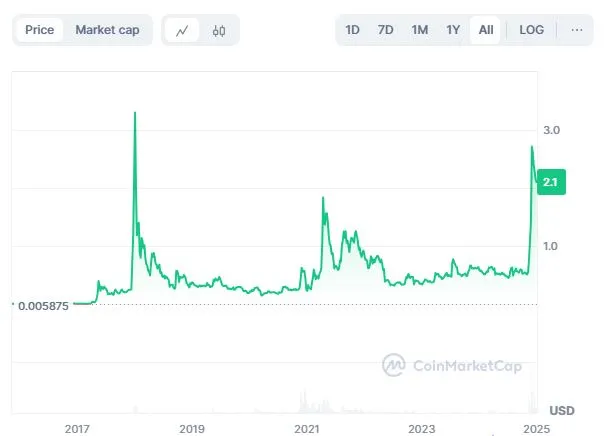Click the USD currency label
The image size is (604, 436).
(562, 411)
